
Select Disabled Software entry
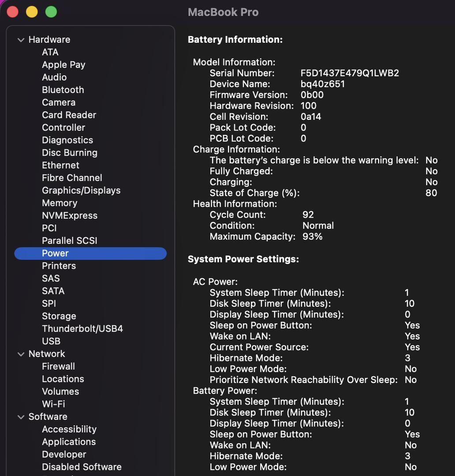click(82, 467)
